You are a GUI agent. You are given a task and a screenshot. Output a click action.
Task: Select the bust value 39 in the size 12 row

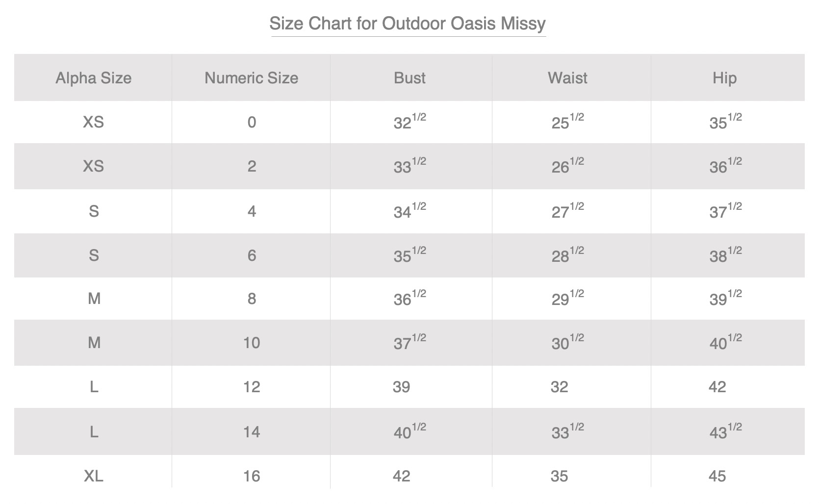tap(401, 387)
